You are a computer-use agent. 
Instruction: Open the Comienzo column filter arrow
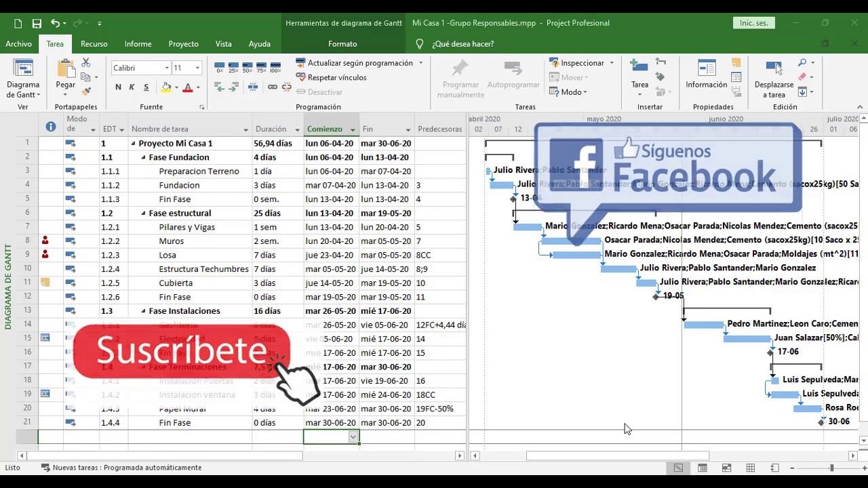(353, 129)
